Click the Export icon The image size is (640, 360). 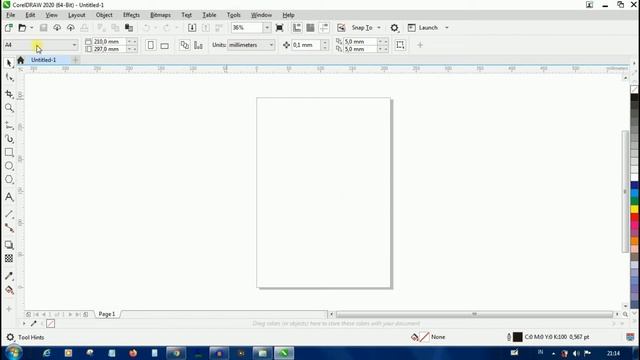pyautogui.click(x=206, y=28)
